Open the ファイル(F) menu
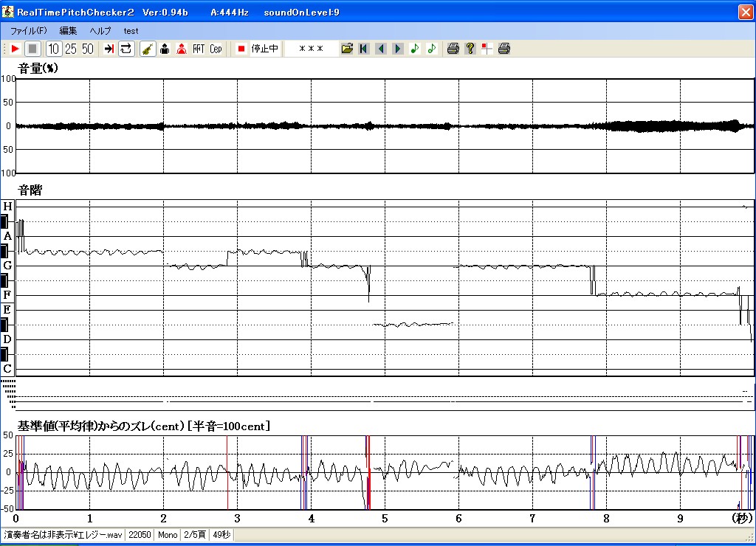This screenshot has height=546, width=756. (29, 31)
